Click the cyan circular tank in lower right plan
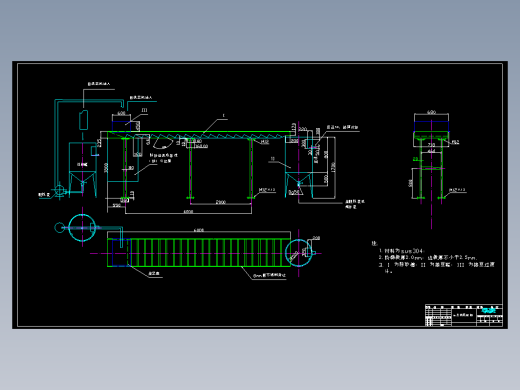Screen dimensions: 520x390 [299, 253]
